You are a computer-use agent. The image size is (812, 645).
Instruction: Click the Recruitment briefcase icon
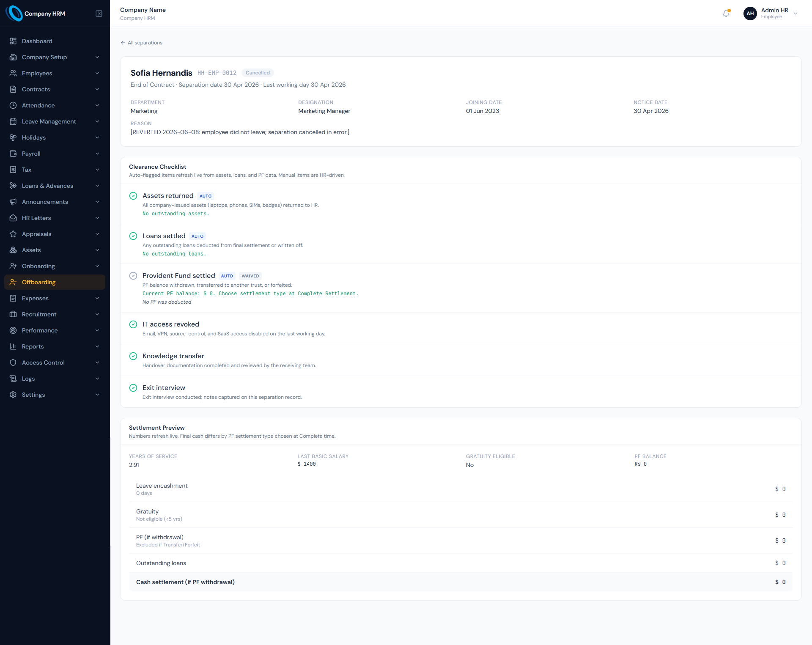tap(13, 314)
